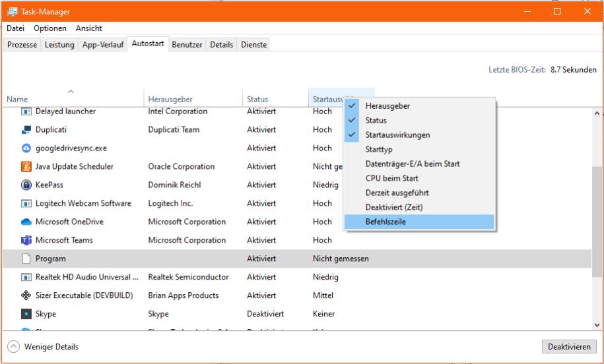This screenshot has height=364, width=604.
Task: Switch to the Prozesse tab
Action: tap(22, 45)
